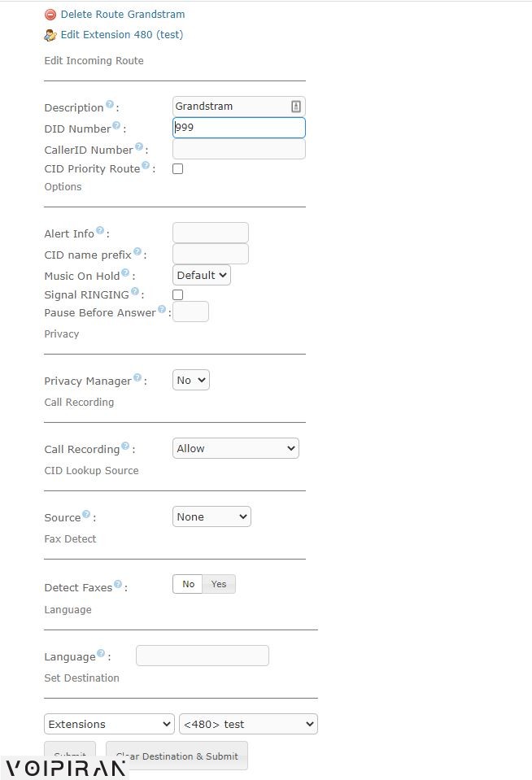Tick the Signal RINGING checkbox
The height and width of the screenshot is (780, 532).
click(x=177, y=294)
